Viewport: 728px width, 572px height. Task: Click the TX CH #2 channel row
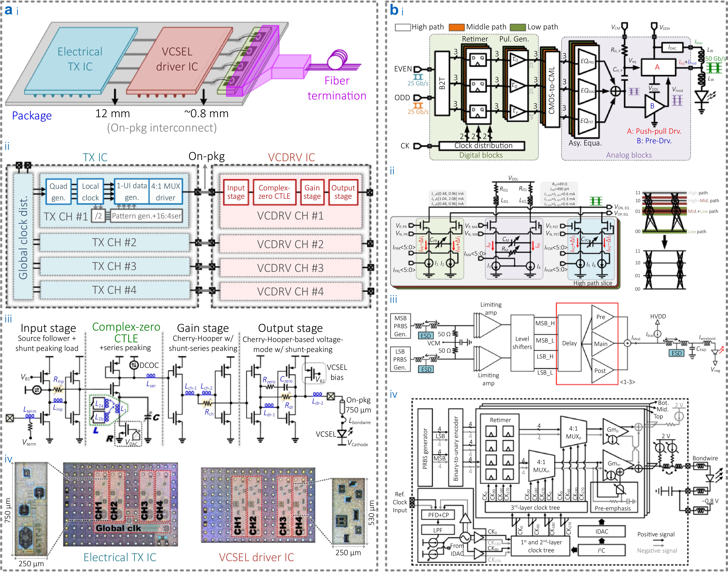(x=114, y=242)
